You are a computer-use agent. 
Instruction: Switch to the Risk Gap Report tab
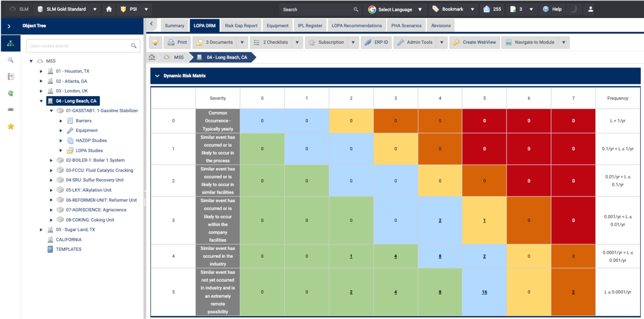(241, 26)
